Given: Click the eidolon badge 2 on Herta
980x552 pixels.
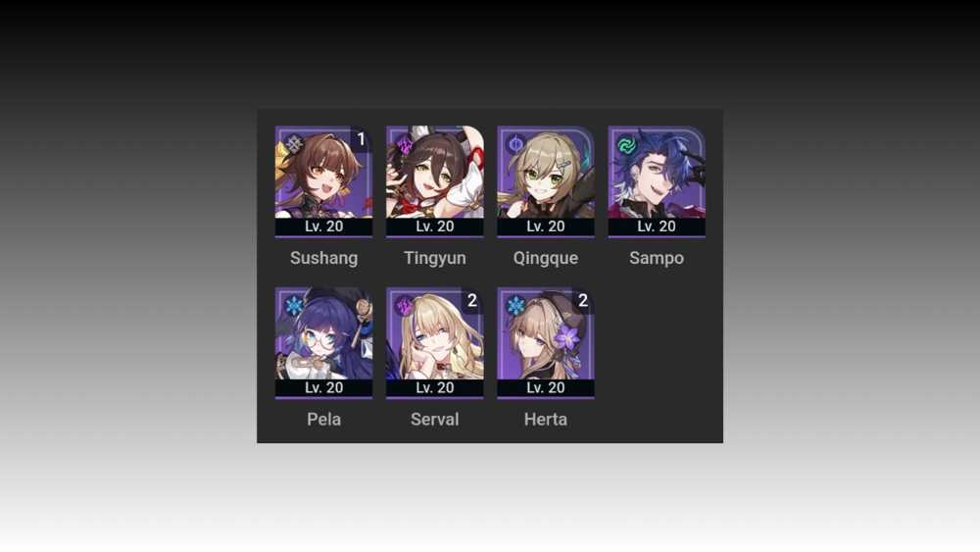Looking at the screenshot, I should point(582,300).
